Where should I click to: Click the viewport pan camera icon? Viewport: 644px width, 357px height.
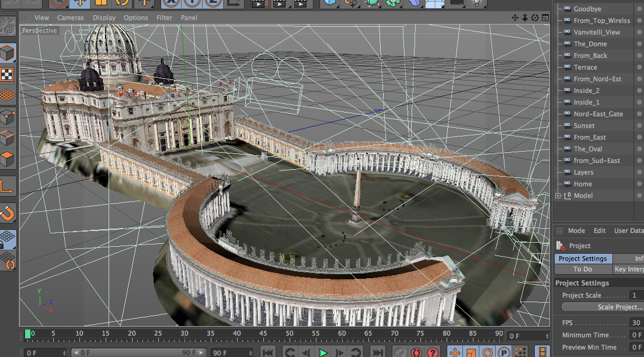[x=514, y=17]
